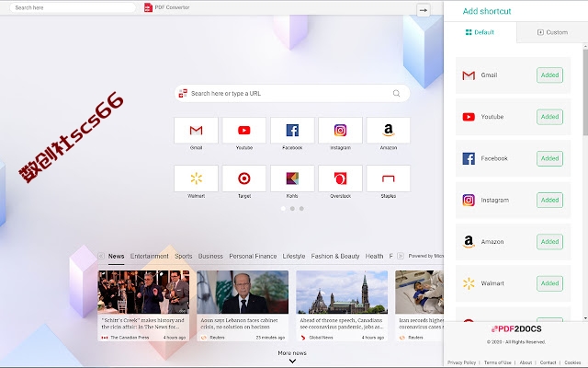Viewport: 588px width, 368px height.
Task: Select the Entertainment category tab
Action: [x=149, y=256]
